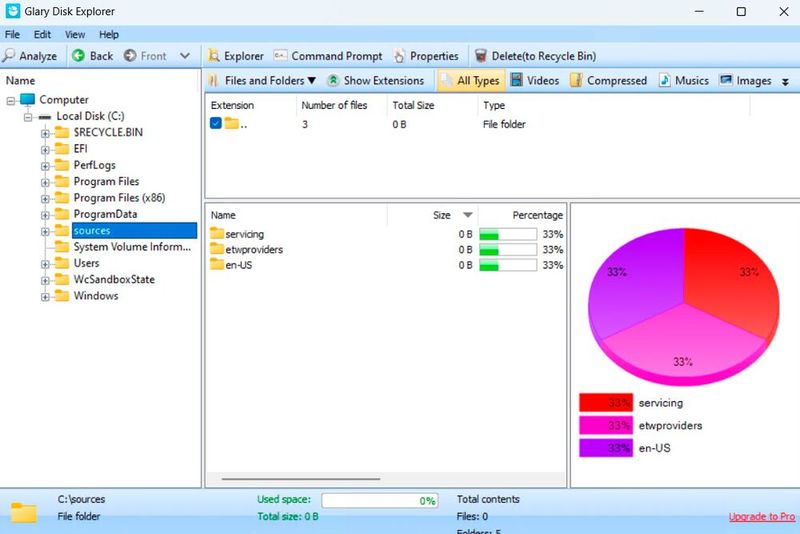Click the Type column header
The image size is (800, 534).
coord(494,106)
